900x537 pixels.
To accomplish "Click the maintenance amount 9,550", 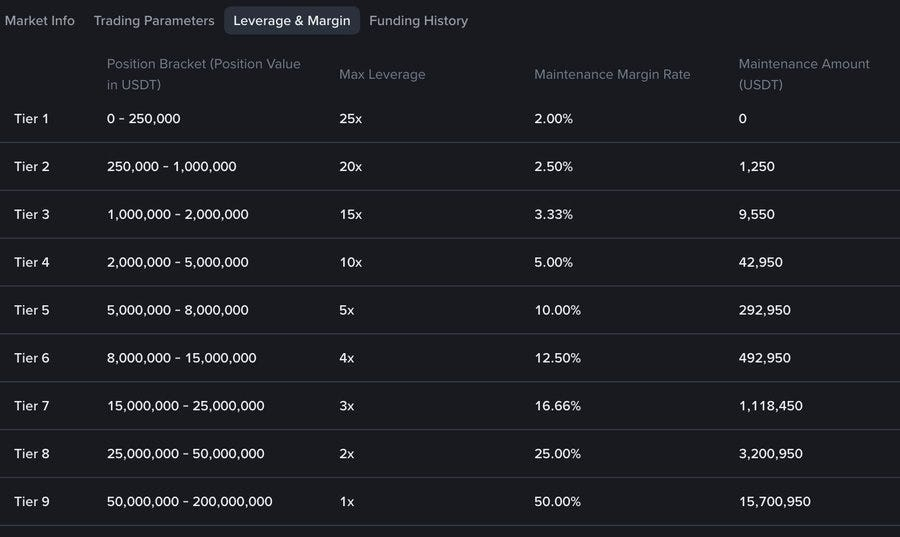I will pyautogui.click(x=757, y=215).
